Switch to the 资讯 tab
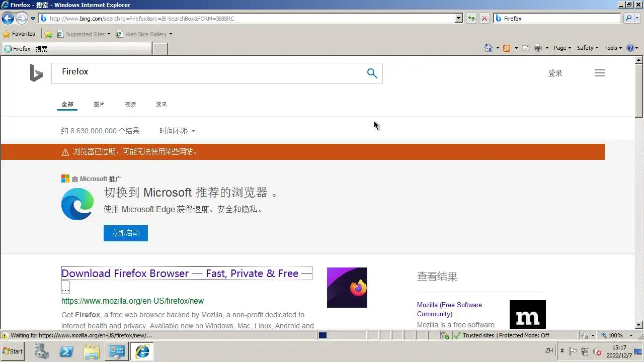 click(x=162, y=105)
